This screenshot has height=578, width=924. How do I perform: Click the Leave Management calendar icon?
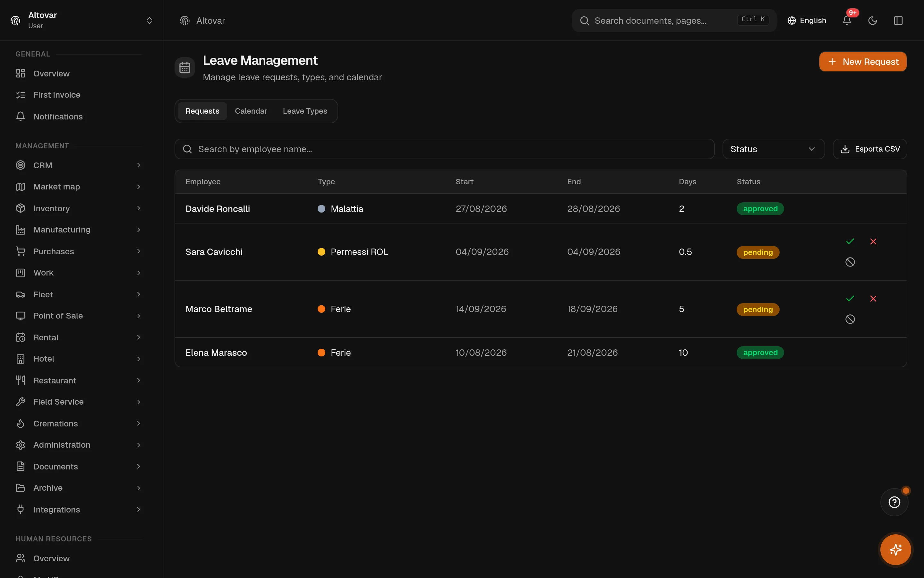(x=185, y=67)
